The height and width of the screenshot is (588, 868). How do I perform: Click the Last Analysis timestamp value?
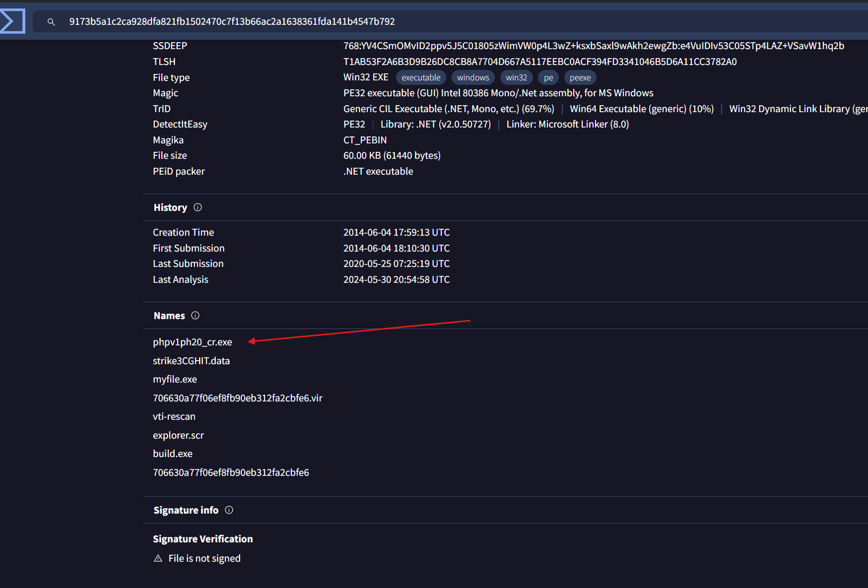[397, 279]
